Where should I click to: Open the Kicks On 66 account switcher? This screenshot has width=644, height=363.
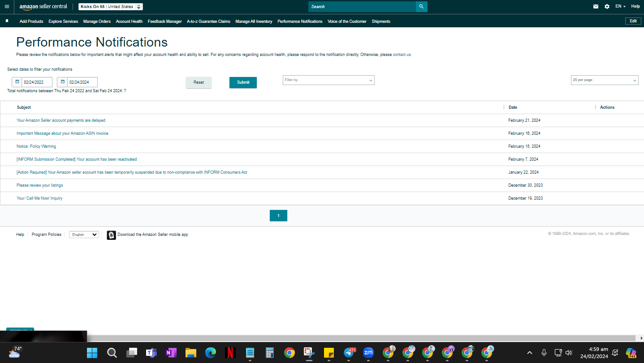click(x=111, y=7)
